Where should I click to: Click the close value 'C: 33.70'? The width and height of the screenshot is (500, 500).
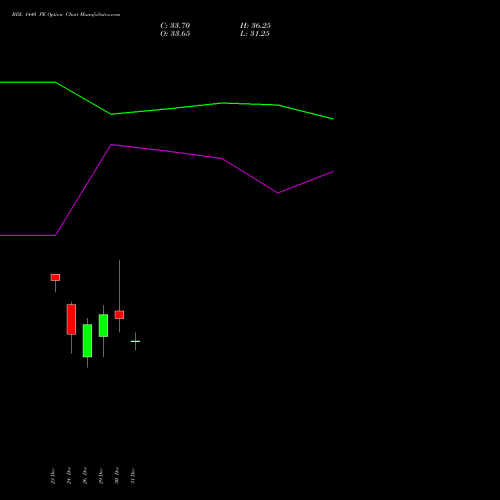[x=175, y=25]
